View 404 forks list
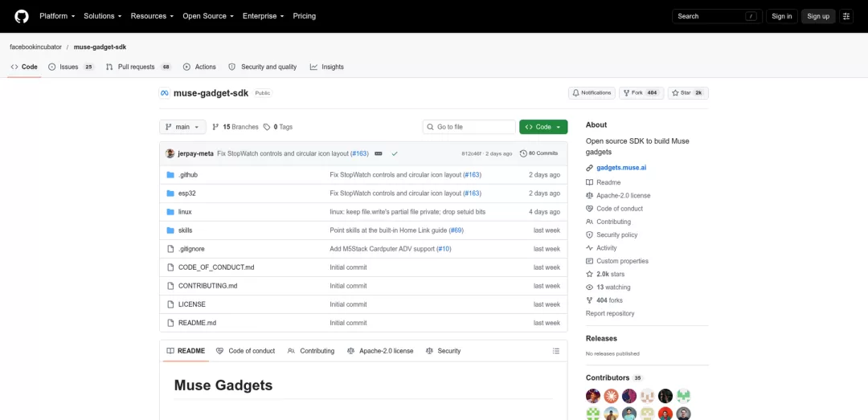The height and width of the screenshot is (420, 868). (604, 300)
